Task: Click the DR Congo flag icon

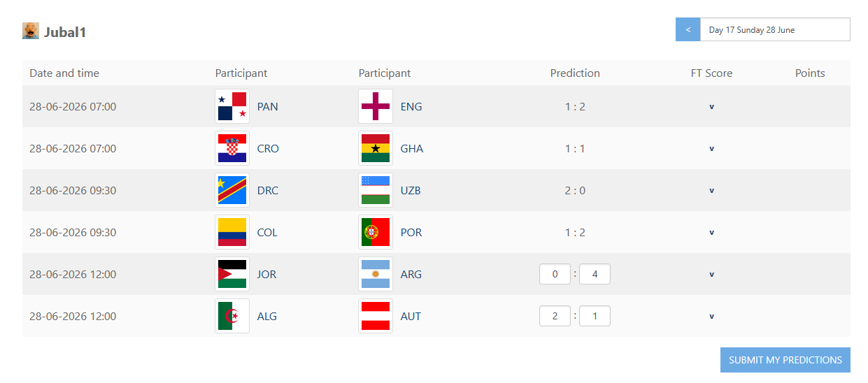Action: 232,190
